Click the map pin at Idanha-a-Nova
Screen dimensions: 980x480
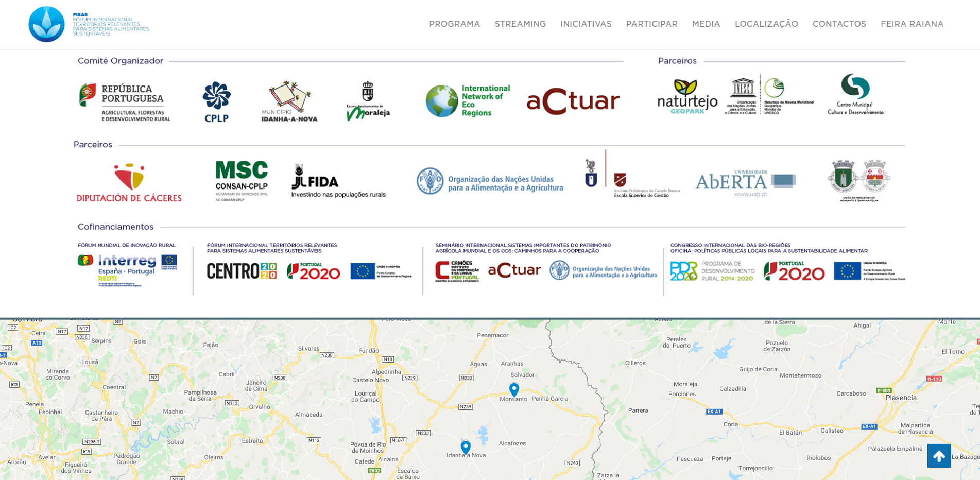[x=466, y=448]
